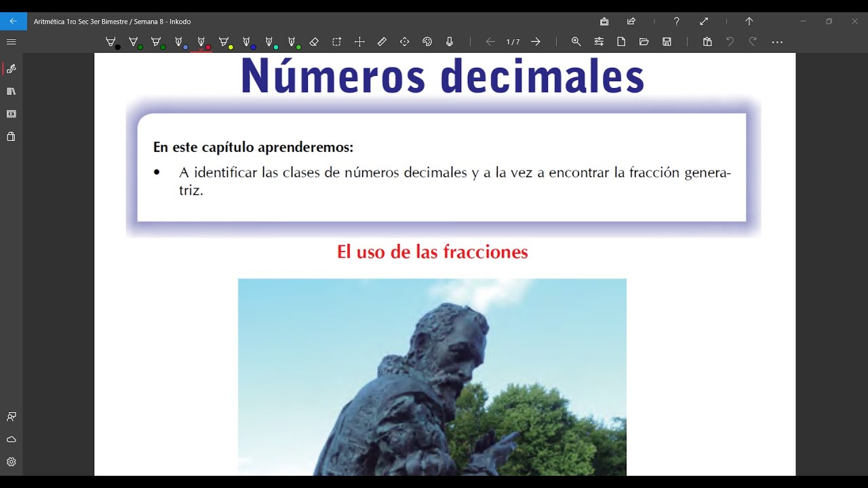Screen dimensions: 868x488
Task: Select the dark blue pen tool
Action: click(x=247, y=42)
